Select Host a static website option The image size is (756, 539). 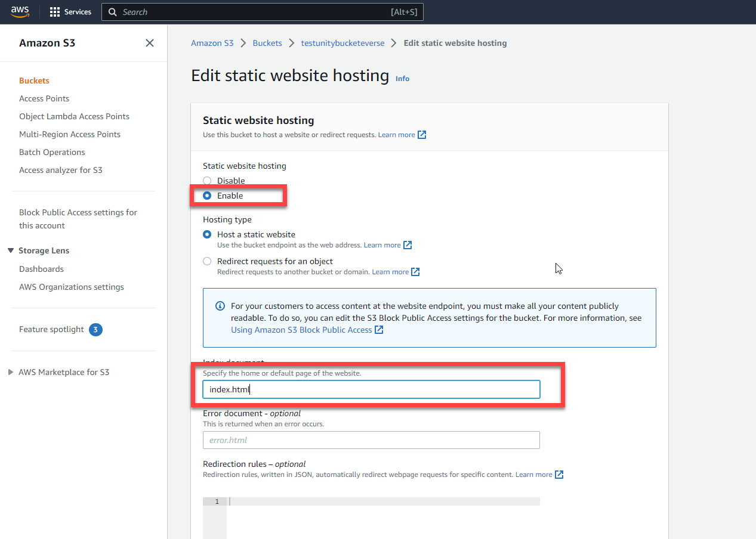pyautogui.click(x=207, y=234)
